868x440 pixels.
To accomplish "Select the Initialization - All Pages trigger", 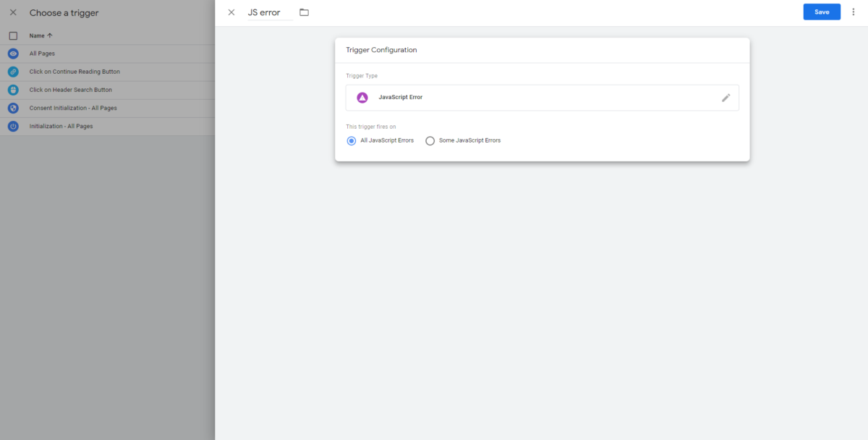I will 62,126.
